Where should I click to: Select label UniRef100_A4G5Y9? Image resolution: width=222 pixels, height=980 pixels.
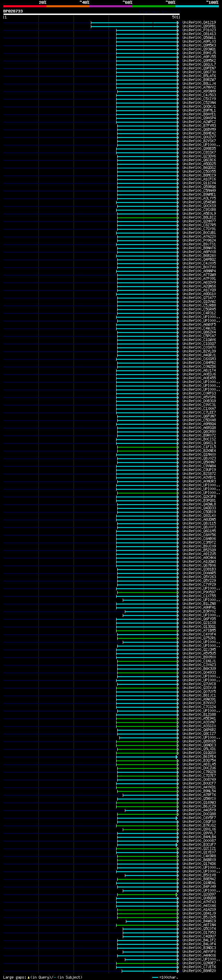(199, 810)
